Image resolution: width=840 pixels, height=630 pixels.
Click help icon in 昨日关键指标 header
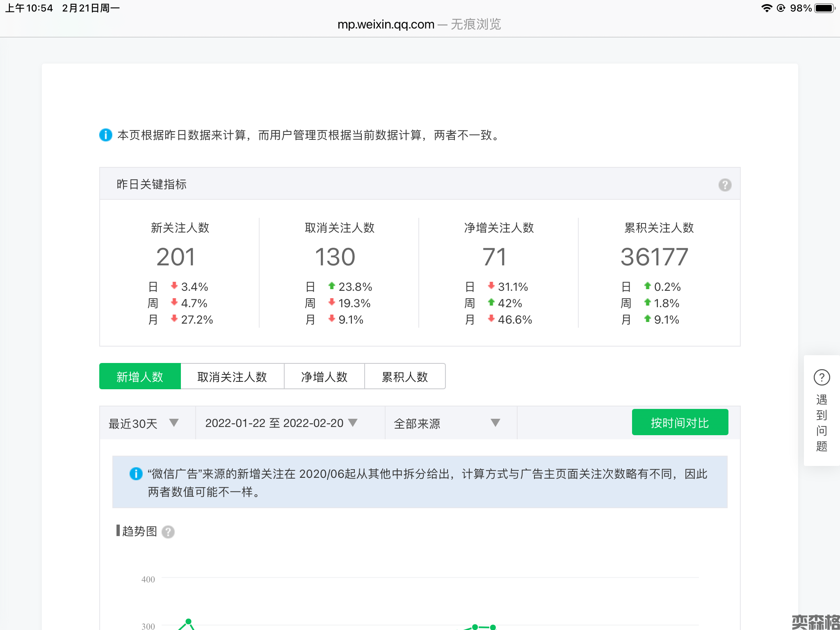tap(725, 185)
